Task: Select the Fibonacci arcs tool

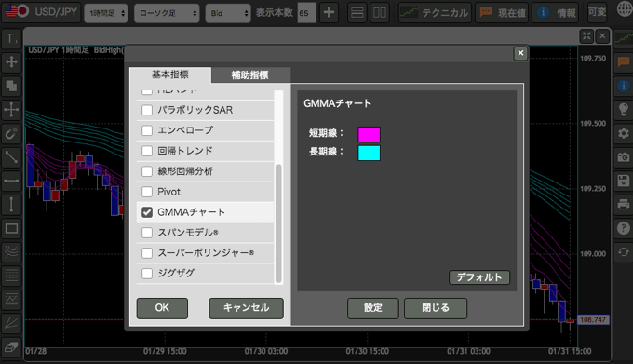Action: coord(11,252)
